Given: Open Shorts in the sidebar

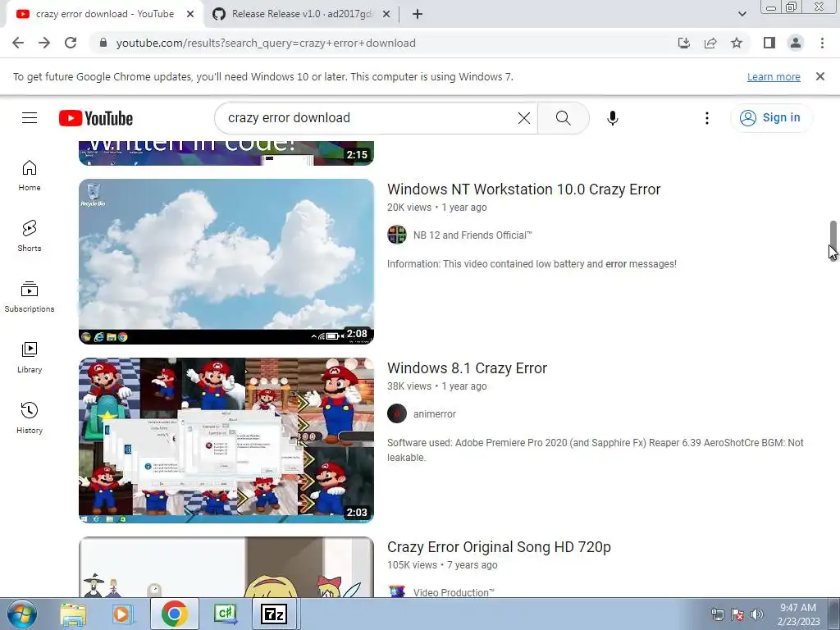Looking at the screenshot, I should 30,235.
